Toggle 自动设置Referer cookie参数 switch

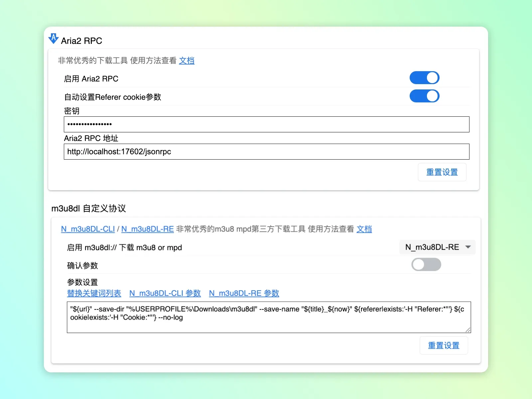coord(424,96)
